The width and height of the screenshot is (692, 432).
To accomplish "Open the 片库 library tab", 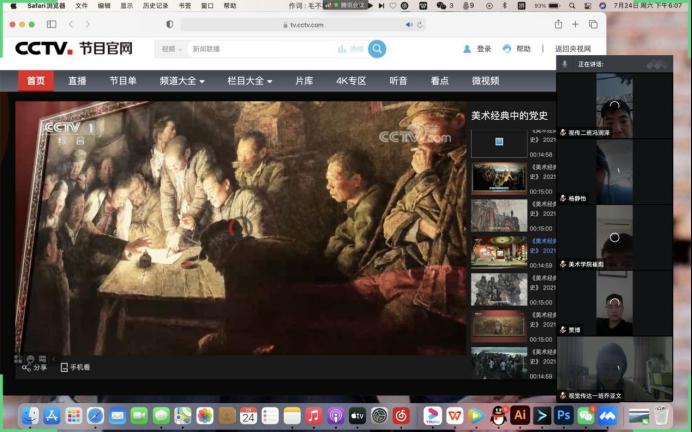I will (x=304, y=81).
